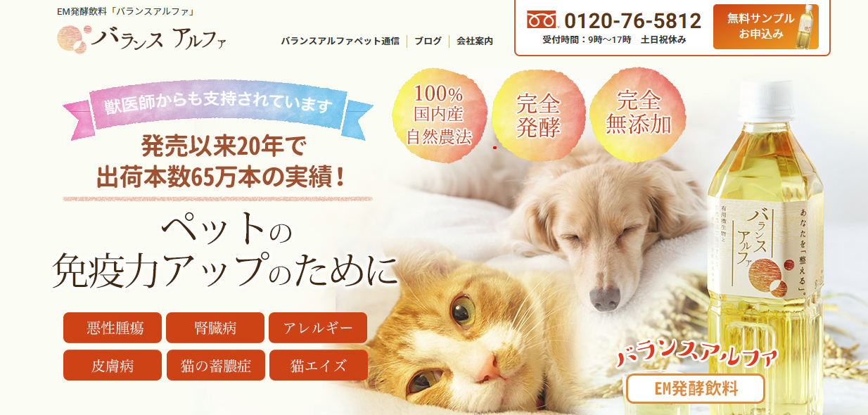Select the 皮膚病 button
Image resolution: width=868 pixels, height=415 pixels.
pos(113,366)
